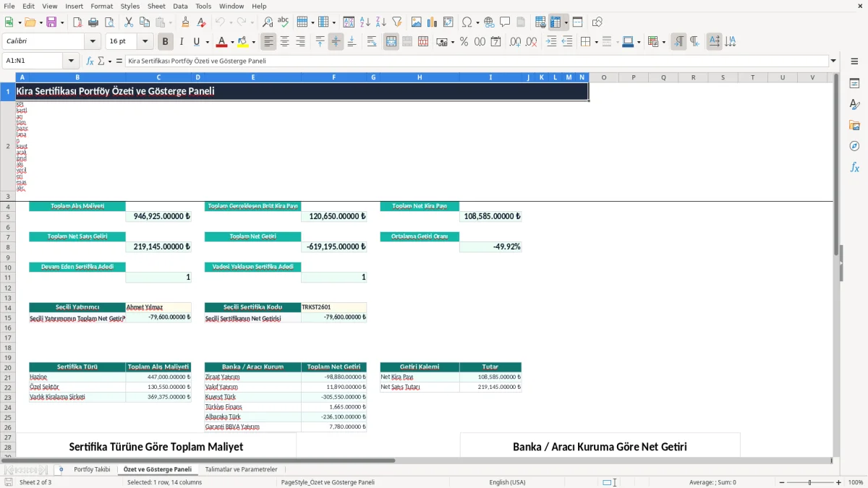This screenshot has height=488, width=868.
Task: Open the Name Box dropdown arrow
Action: [x=71, y=61]
